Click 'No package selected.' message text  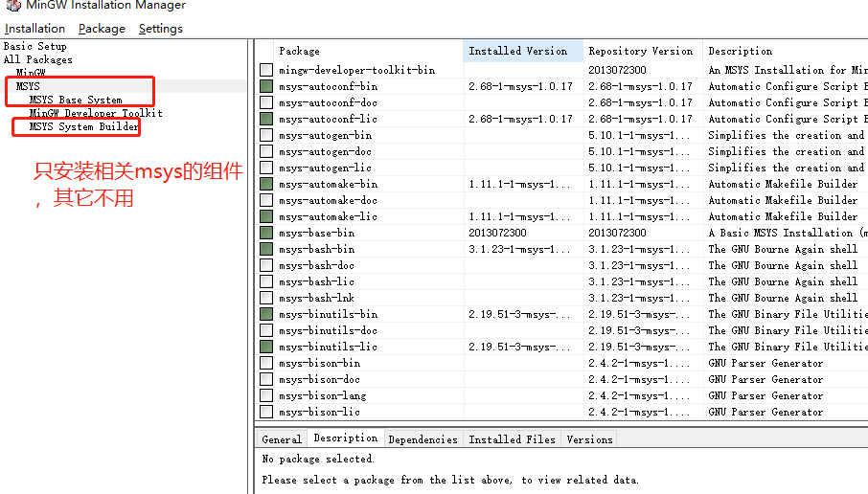point(318,459)
